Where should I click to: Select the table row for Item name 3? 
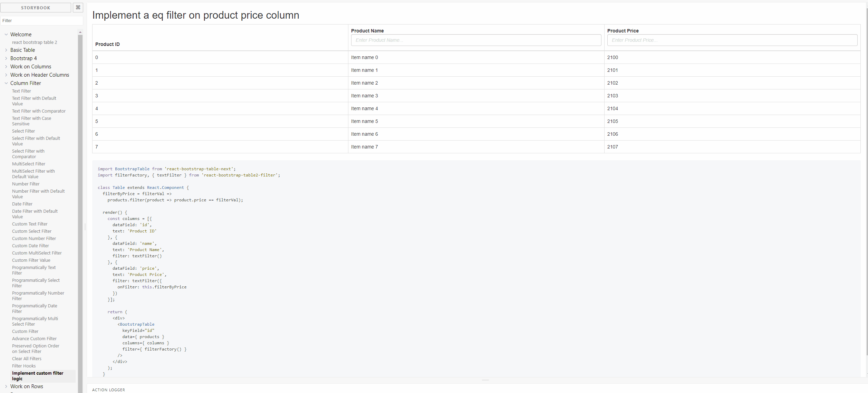tap(365, 96)
